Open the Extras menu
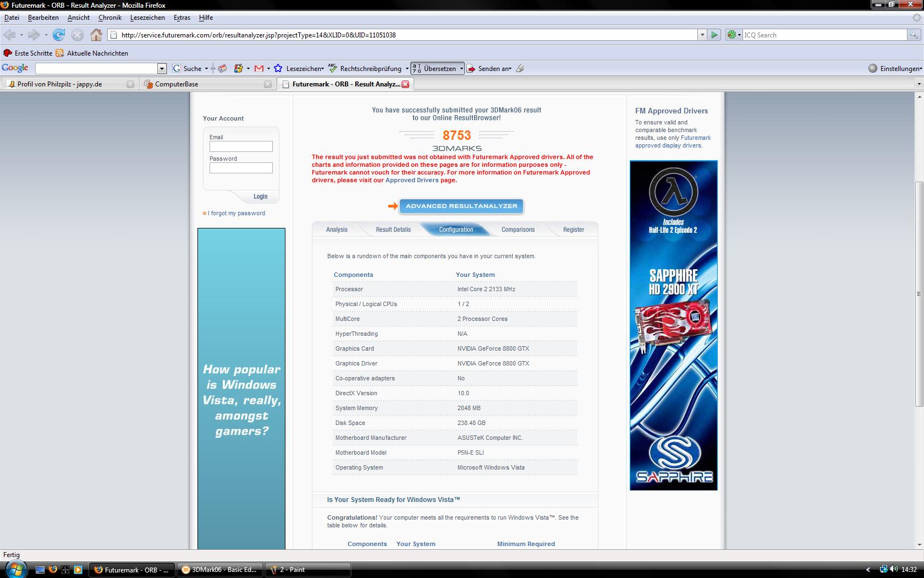Screen dimensions: 924x578 pyautogui.click(x=182, y=18)
